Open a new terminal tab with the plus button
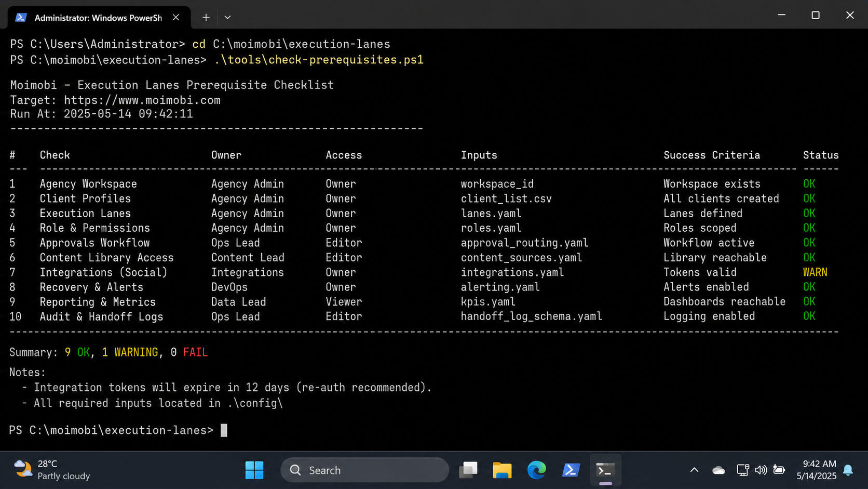Viewport: 868px width, 489px height. (x=206, y=18)
